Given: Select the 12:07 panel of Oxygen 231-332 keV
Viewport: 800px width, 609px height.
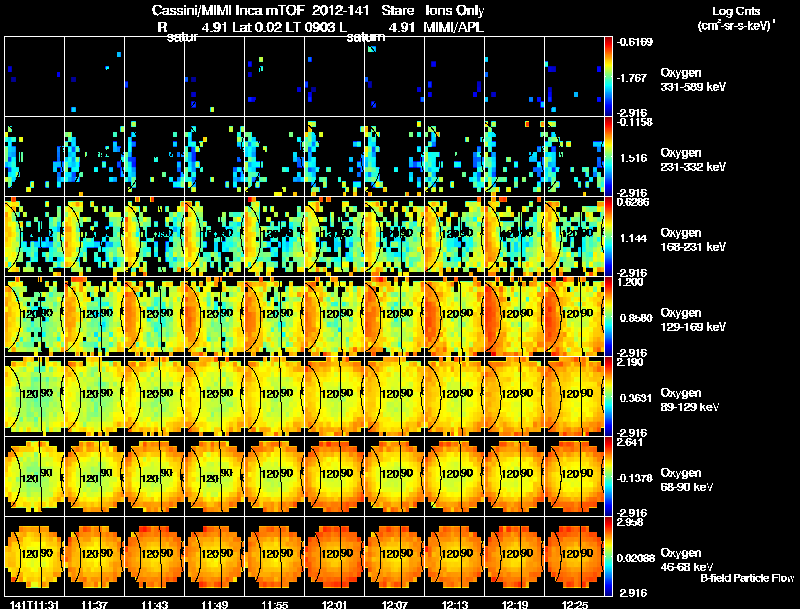Looking at the screenshot, I should 394,156.
